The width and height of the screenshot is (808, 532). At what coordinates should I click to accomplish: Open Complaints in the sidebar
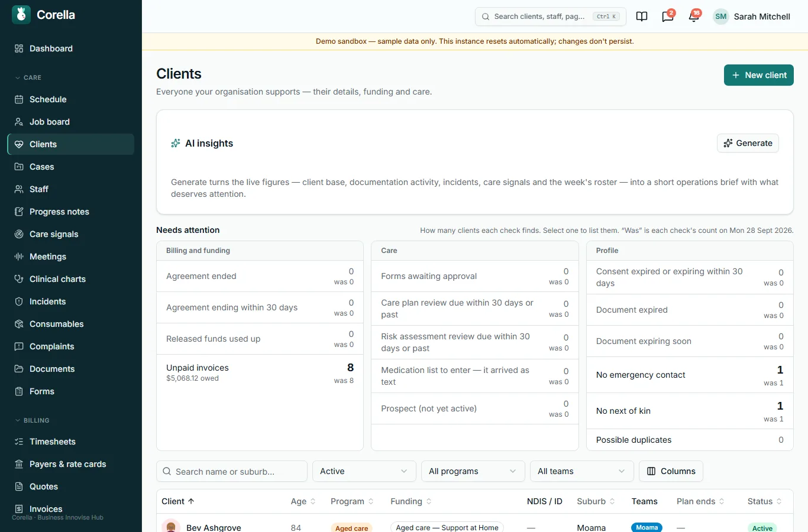click(x=71, y=346)
